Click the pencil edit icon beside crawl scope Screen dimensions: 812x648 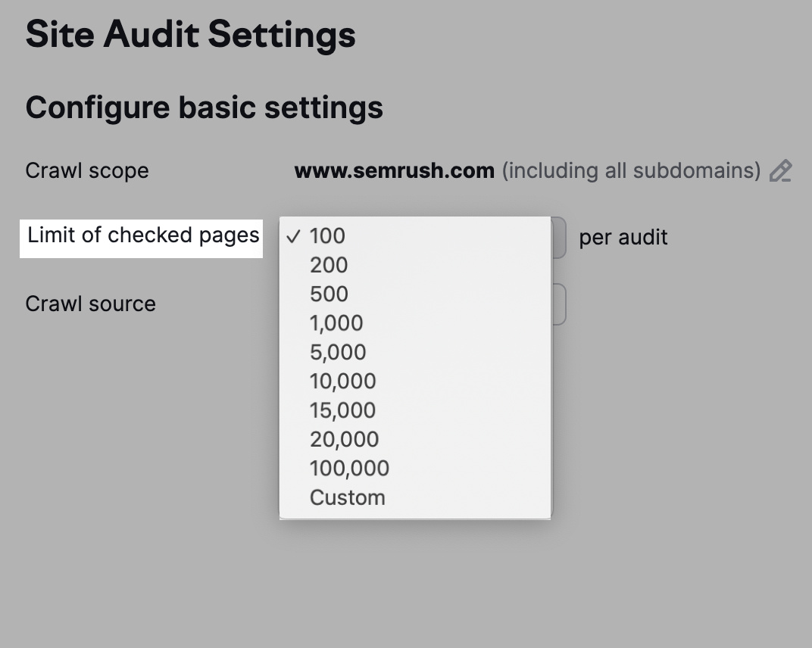point(782,170)
